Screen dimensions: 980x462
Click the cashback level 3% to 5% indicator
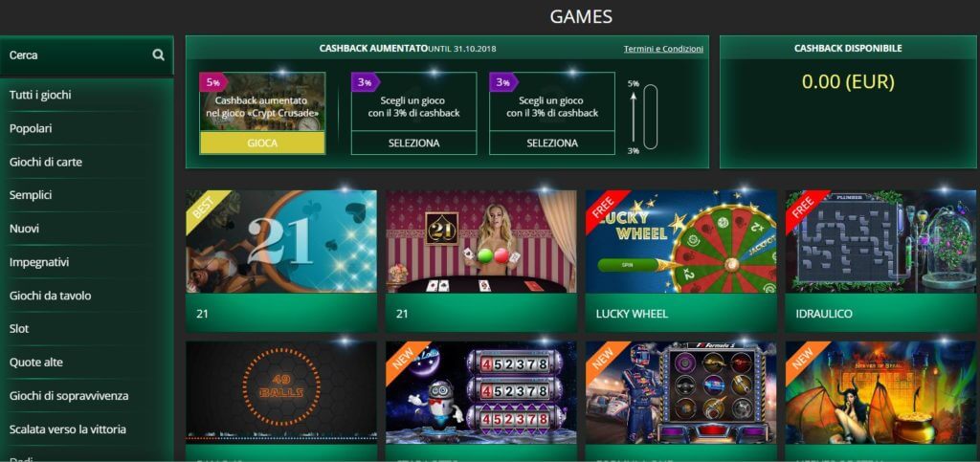pos(643,117)
